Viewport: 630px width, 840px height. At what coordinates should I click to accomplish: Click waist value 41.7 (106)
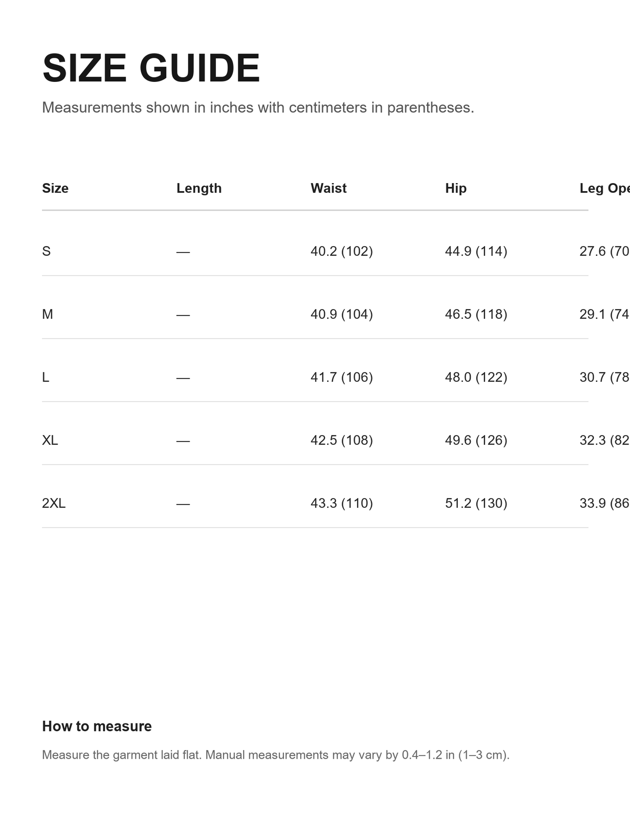(x=342, y=377)
